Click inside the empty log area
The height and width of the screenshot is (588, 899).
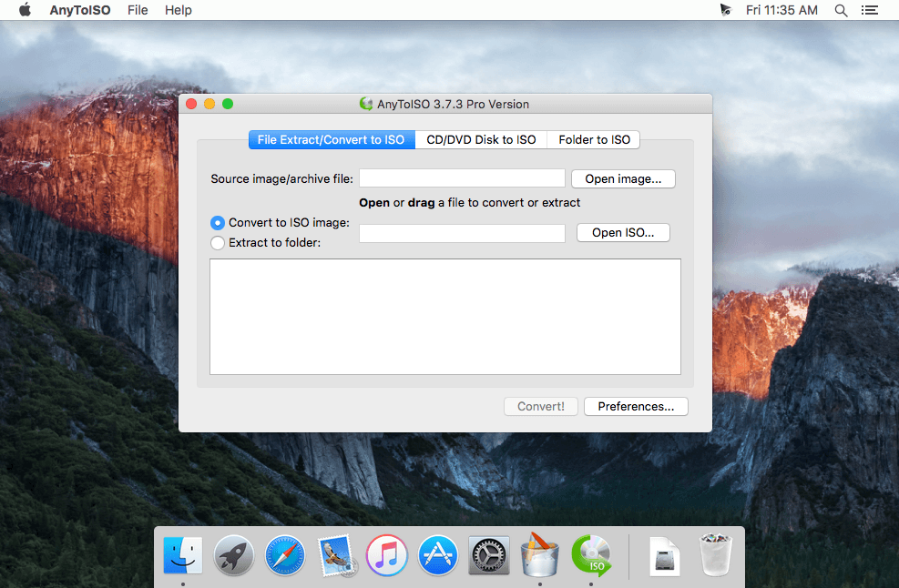pyautogui.click(x=445, y=317)
